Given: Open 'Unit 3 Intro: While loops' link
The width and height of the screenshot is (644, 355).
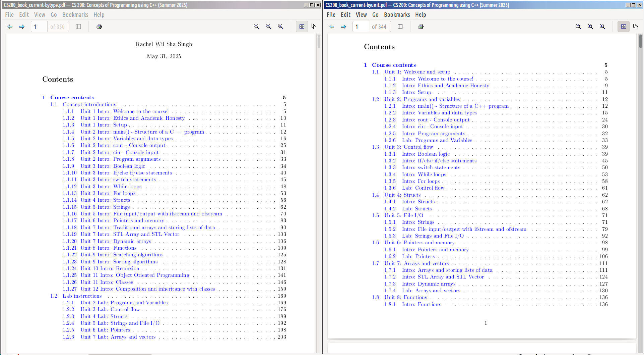Looking at the screenshot, I should point(111,187).
